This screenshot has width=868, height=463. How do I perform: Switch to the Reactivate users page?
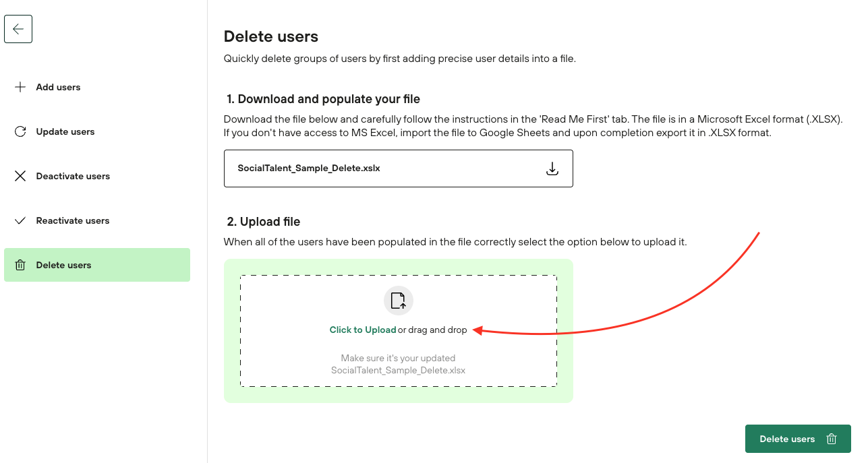(73, 220)
